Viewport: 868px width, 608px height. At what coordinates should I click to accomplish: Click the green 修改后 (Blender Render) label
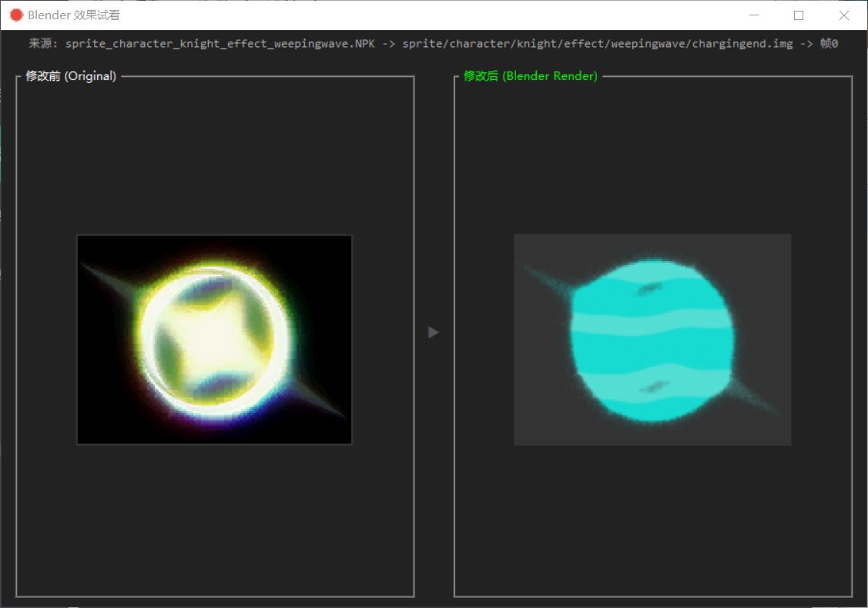coord(530,76)
